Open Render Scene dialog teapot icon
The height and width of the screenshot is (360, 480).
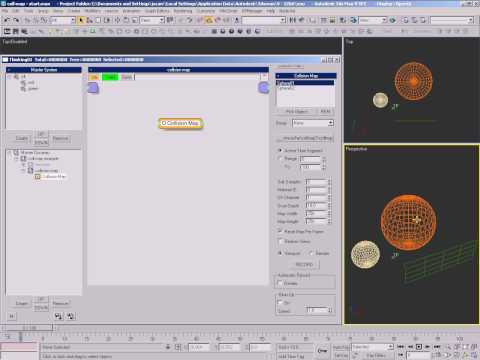[353, 20]
